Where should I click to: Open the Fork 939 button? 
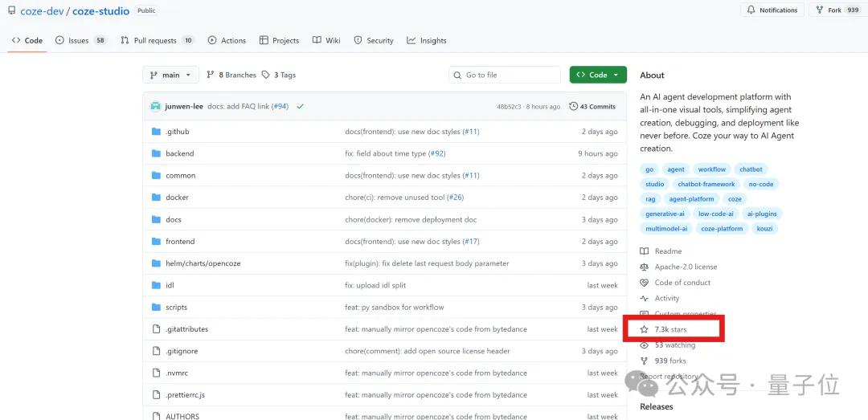838,10
